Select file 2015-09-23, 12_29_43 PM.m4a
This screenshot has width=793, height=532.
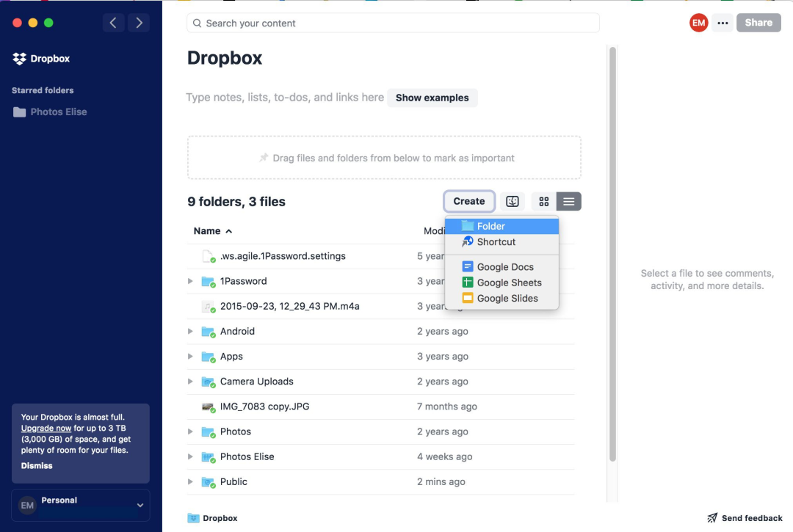[290, 306]
